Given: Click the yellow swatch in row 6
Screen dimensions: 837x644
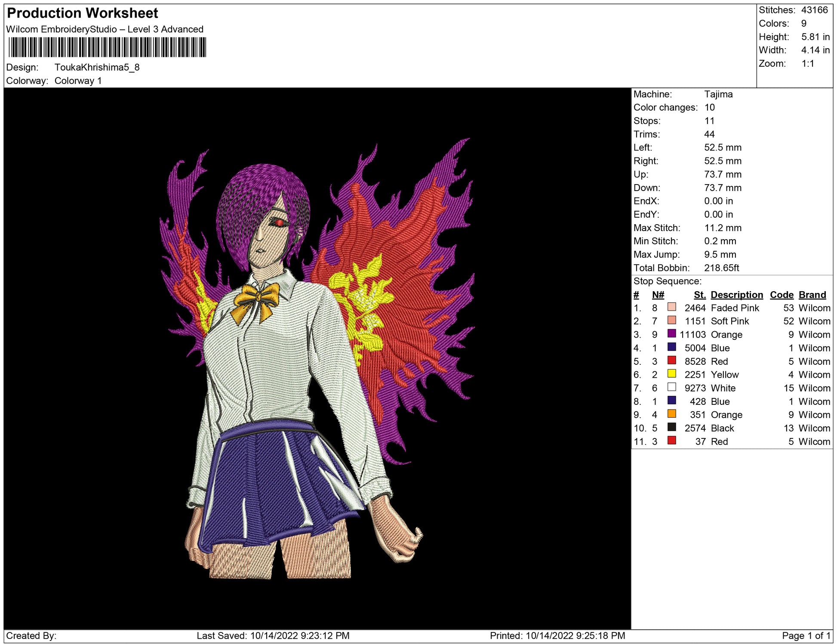Looking at the screenshot, I should pos(671,373).
